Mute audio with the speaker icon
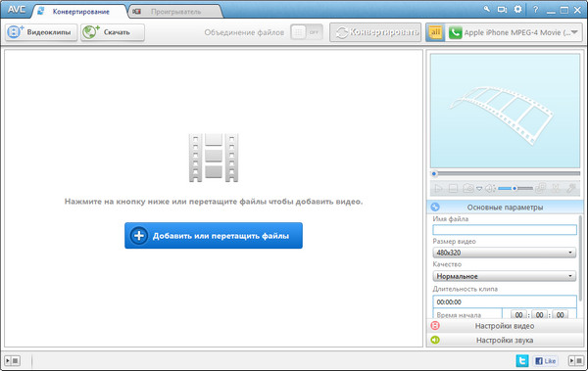Screen dimensions: 588x371 490,189
